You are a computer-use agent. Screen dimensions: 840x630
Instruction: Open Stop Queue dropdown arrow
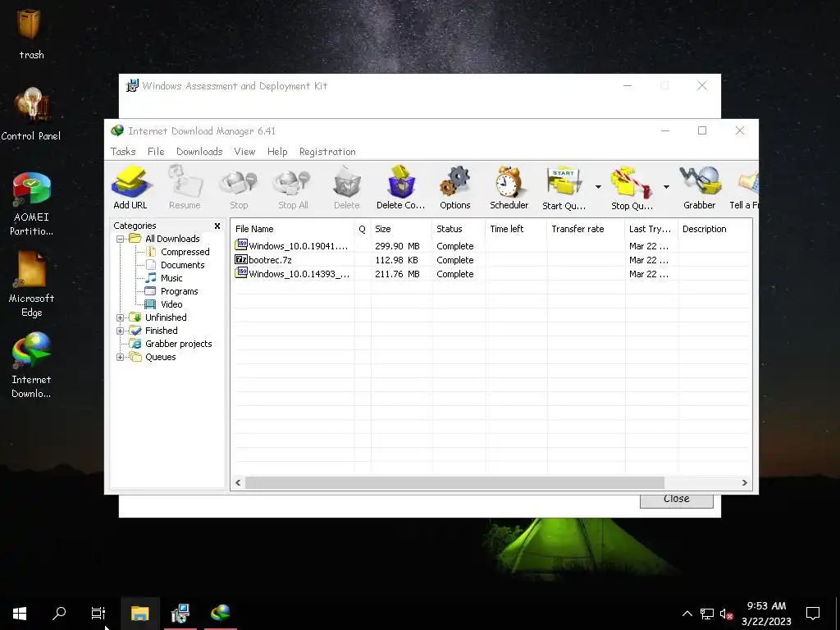[666, 187]
